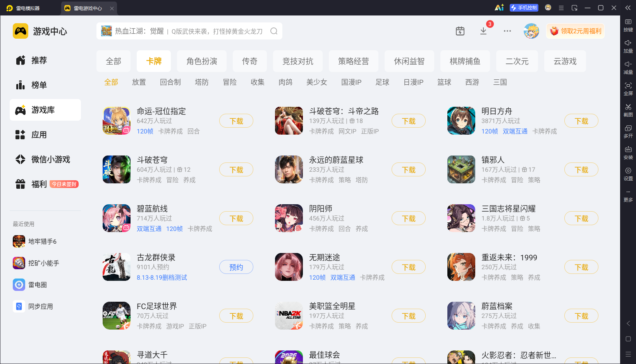Click the 今日未签到 sign-in badge
This screenshot has height=364, width=636.
point(64,184)
